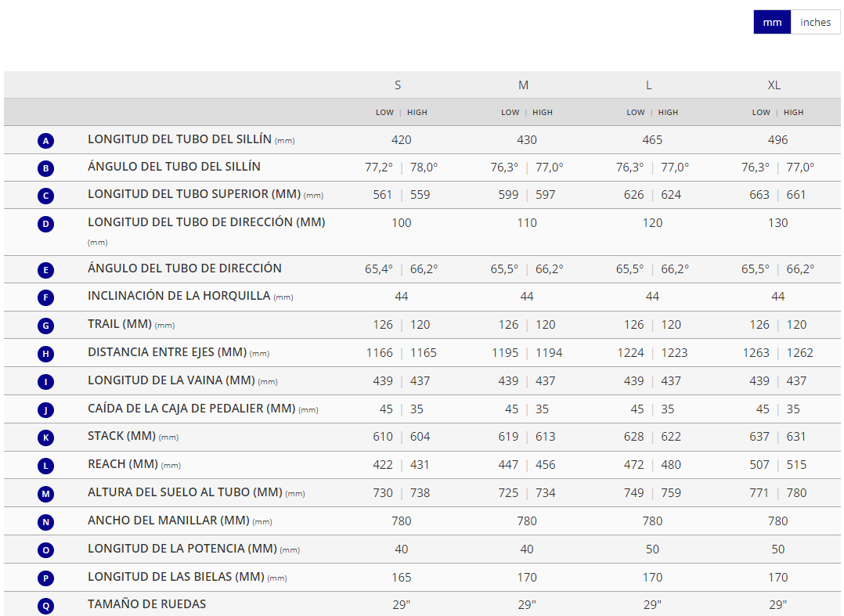Click the letter D badge icon
Screen dimensions: 844x616
click(46, 224)
